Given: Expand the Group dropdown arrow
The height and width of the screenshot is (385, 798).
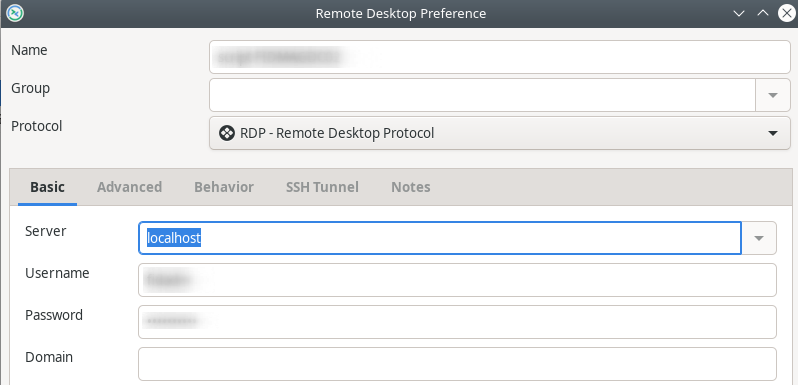Looking at the screenshot, I should (x=773, y=95).
